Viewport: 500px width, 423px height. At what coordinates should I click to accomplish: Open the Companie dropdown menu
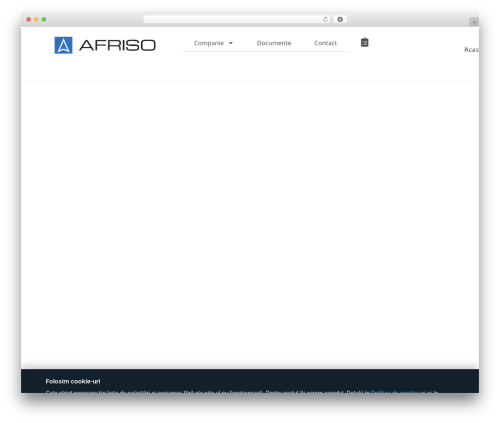pos(213,43)
